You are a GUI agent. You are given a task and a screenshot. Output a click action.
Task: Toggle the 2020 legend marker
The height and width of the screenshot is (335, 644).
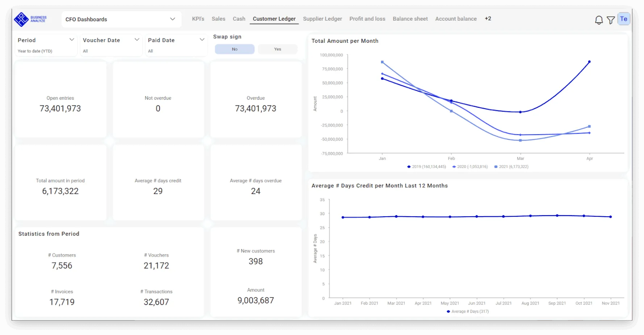click(x=454, y=167)
